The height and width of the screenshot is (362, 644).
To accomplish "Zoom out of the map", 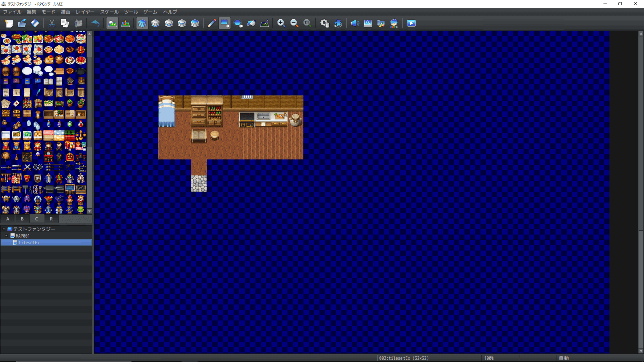I will point(294,23).
